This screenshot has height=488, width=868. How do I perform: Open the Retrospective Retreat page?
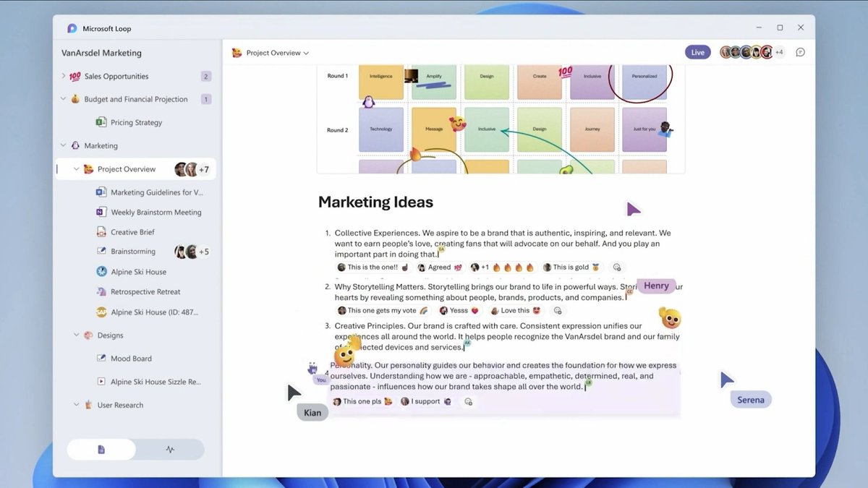coord(145,292)
